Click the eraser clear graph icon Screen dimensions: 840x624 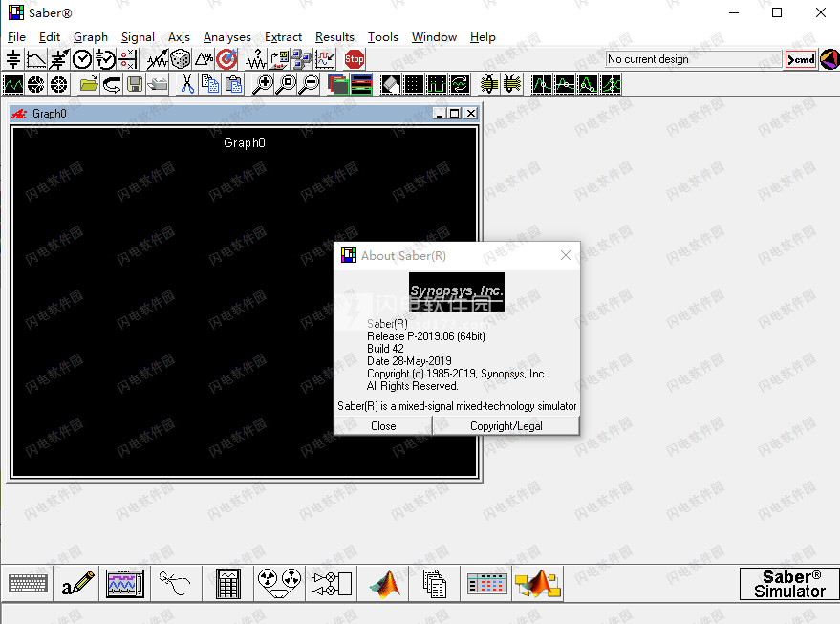(391, 85)
